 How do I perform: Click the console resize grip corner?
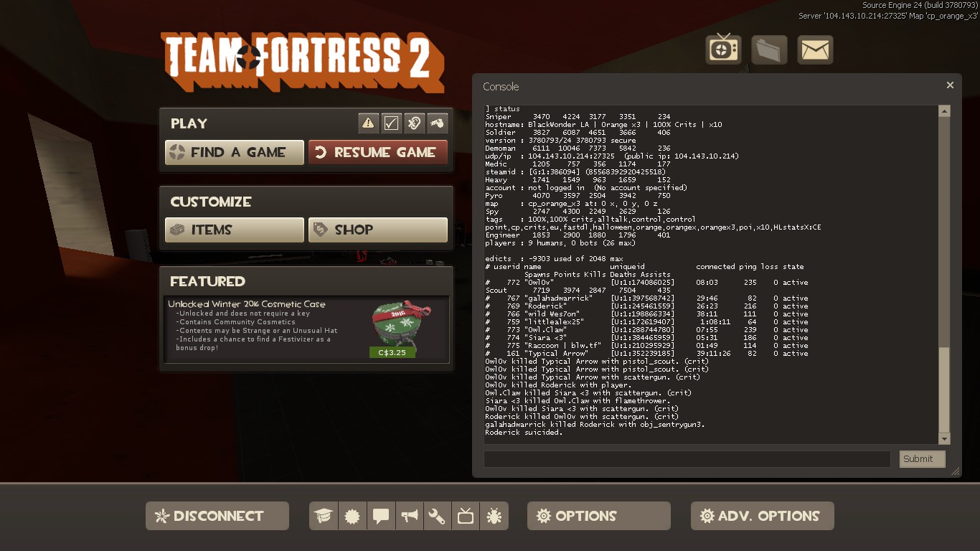[956, 471]
